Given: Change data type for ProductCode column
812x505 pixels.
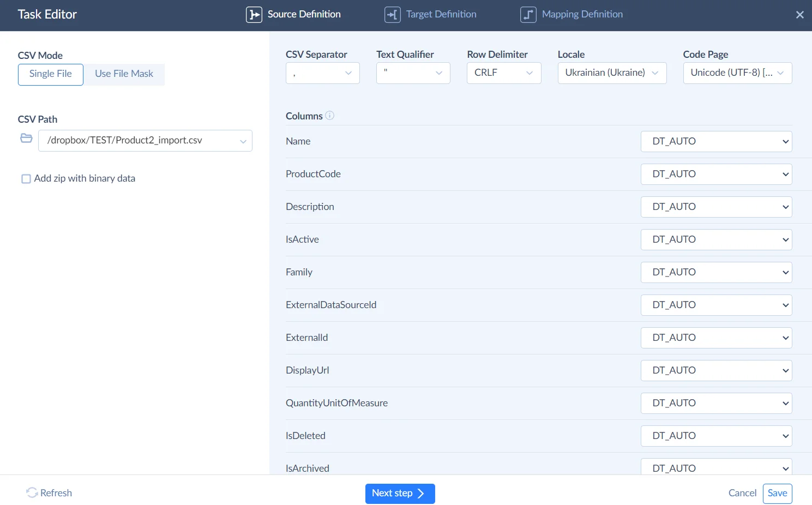Looking at the screenshot, I should 716,174.
